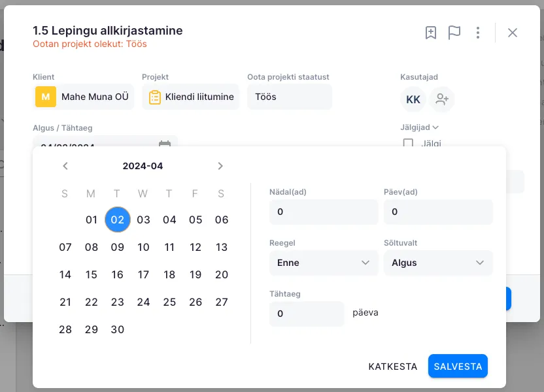Click the Nädal(ad) input field
Viewport: 544px width, 392px height.
(324, 212)
